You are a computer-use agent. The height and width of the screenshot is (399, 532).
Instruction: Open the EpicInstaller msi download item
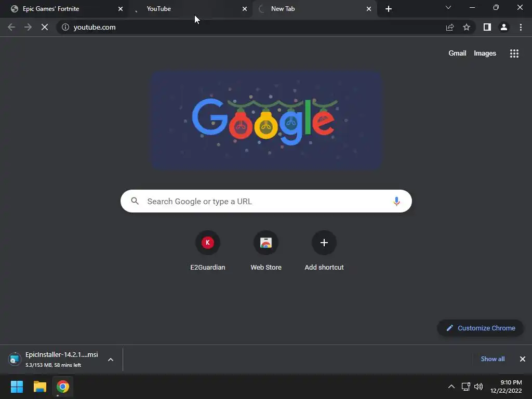click(x=54, y=360)
